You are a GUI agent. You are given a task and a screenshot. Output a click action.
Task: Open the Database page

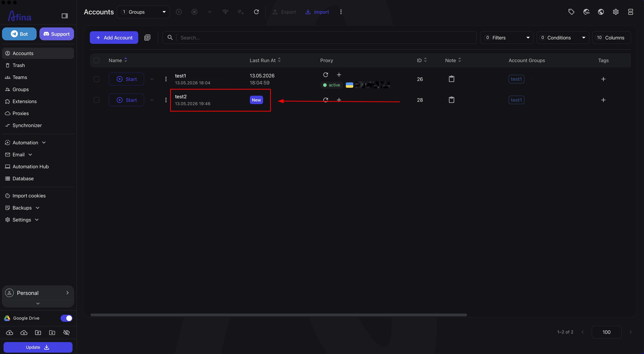click(38, 179)
